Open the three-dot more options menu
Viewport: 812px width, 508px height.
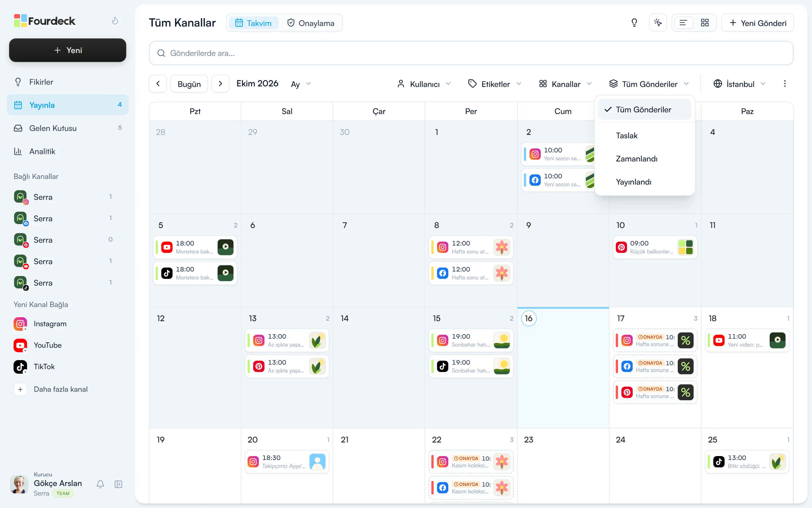pyautogui.click(x=784, y=84)
